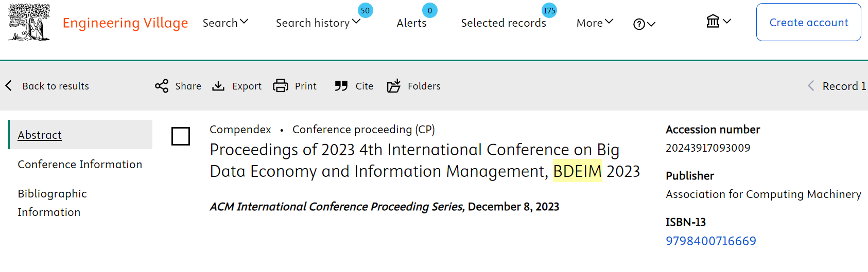868x272 pixels.
Task: Expand the Search history dropdown
Action: coord(318,23)
